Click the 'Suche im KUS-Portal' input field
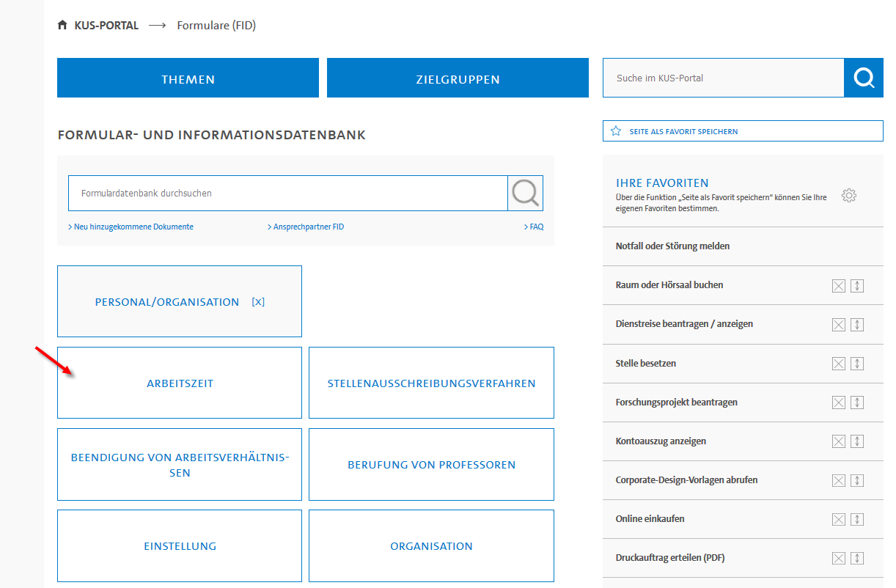 (723, 78)
